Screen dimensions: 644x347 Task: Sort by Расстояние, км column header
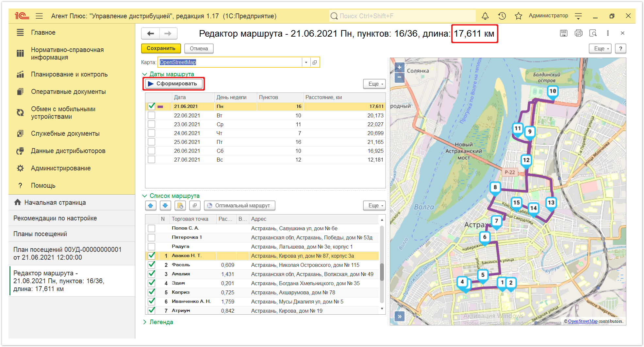(344, 97)
